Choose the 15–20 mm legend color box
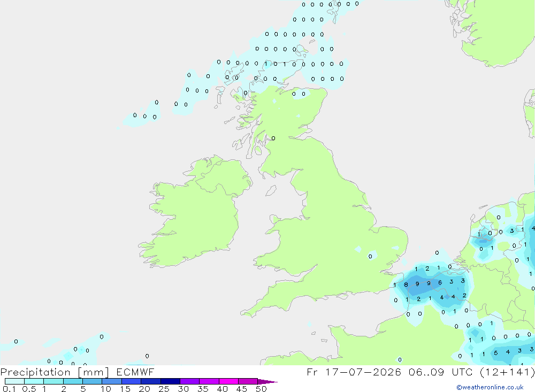Viewport: 535px width, 392px height. (x=132, y=381)
